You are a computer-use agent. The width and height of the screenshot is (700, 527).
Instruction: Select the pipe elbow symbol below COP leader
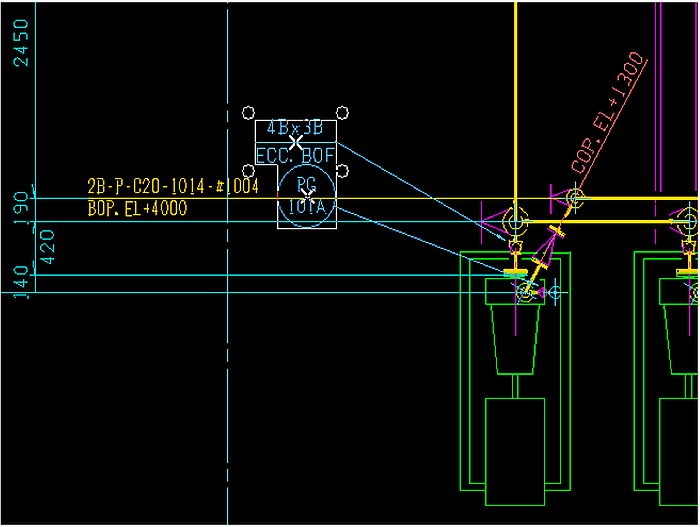(x=574, y=199)
